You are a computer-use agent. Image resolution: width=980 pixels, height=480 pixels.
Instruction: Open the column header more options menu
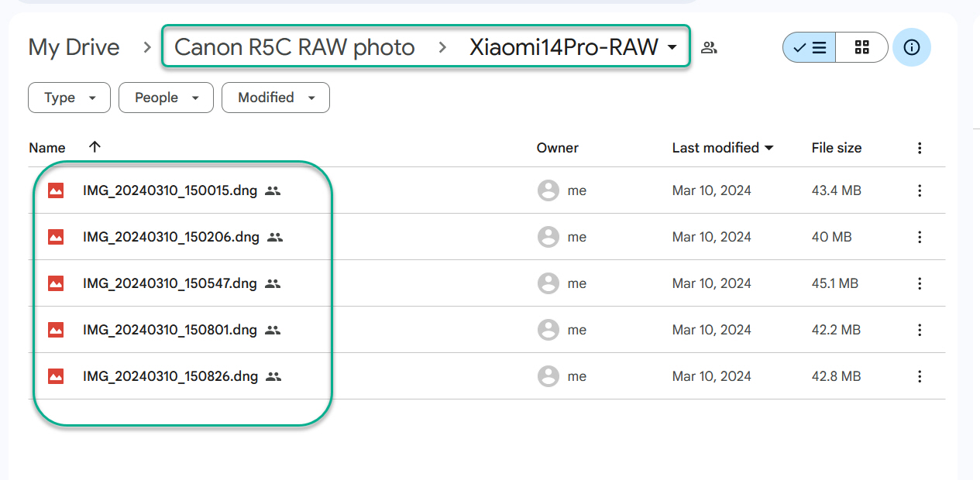(x=920, y=148)
